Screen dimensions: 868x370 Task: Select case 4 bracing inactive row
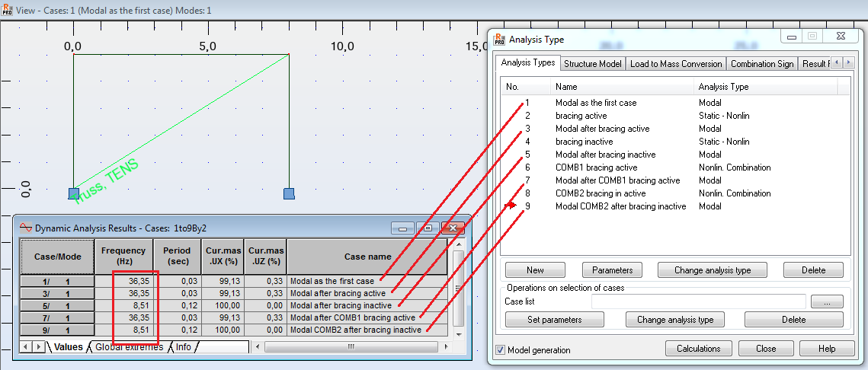[x=674, y=142]
